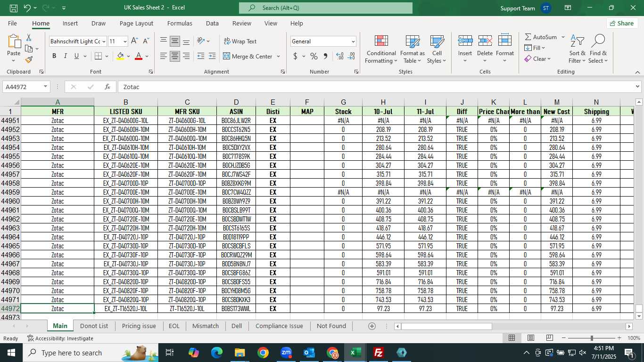Add a new sheet with plus icon
Screen dimensions: 644x362
click(372, 326)
